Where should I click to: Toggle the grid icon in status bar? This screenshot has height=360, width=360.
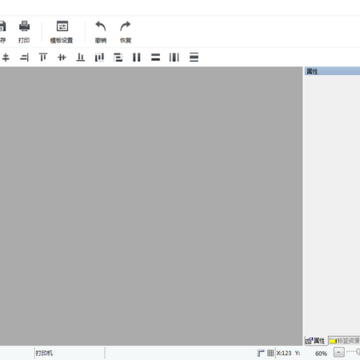coord(271,353)
